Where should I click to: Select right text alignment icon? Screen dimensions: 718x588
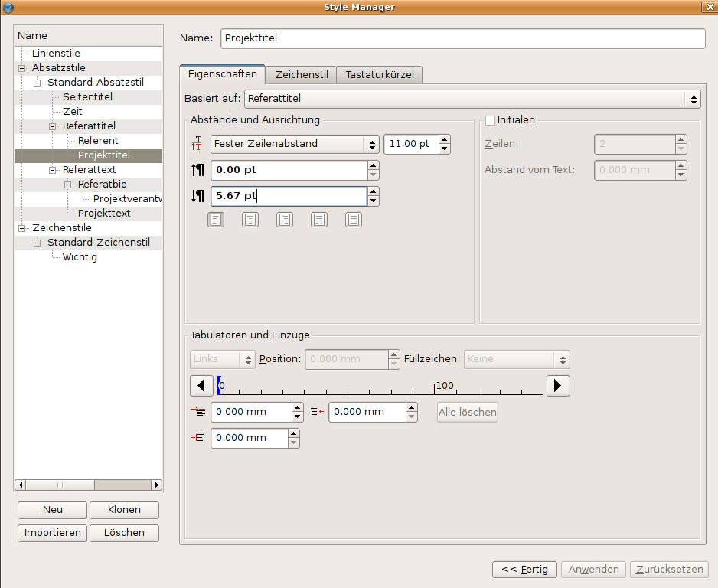285,220
